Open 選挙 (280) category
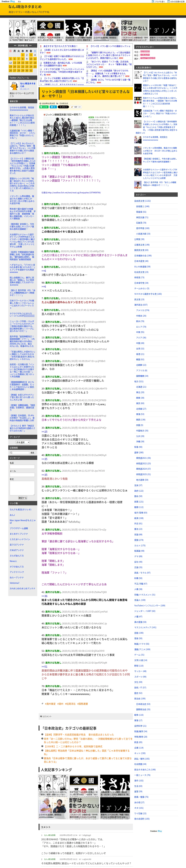This screenshot has width=186, height=868. coord(139,452)
